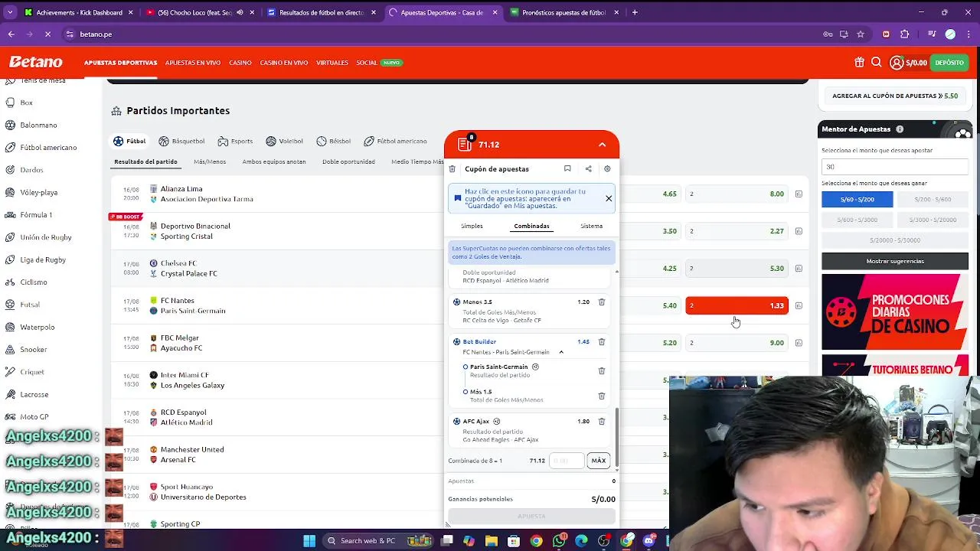Open the user account icon
This screenshot has height=551, width=980.
897,63
